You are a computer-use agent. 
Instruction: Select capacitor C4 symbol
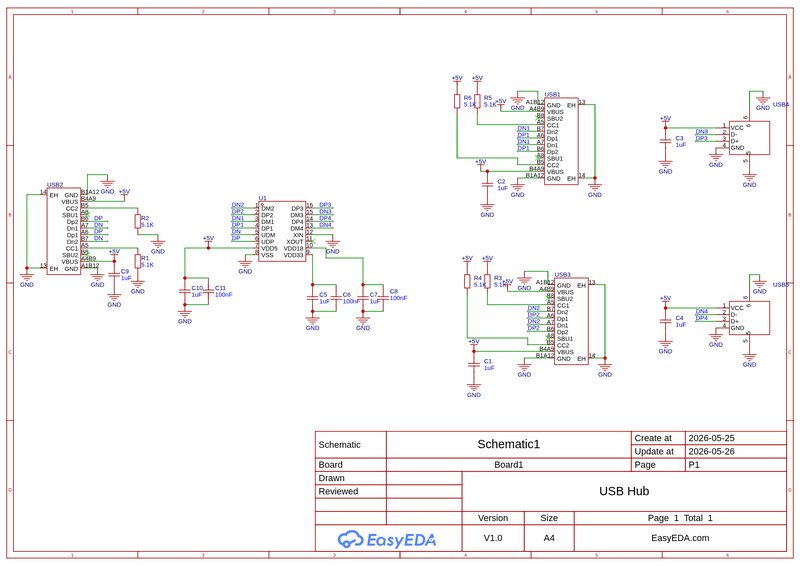click(665, 321)
